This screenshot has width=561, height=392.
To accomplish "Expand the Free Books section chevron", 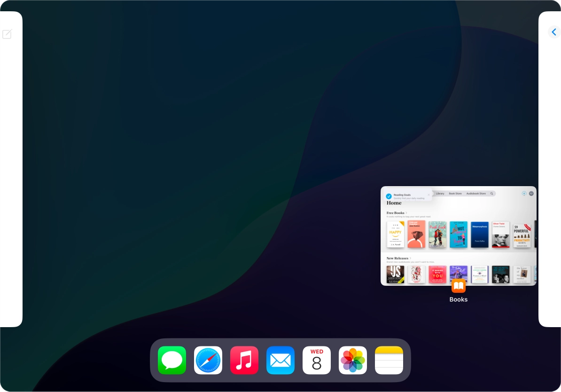I will (406, 213).
